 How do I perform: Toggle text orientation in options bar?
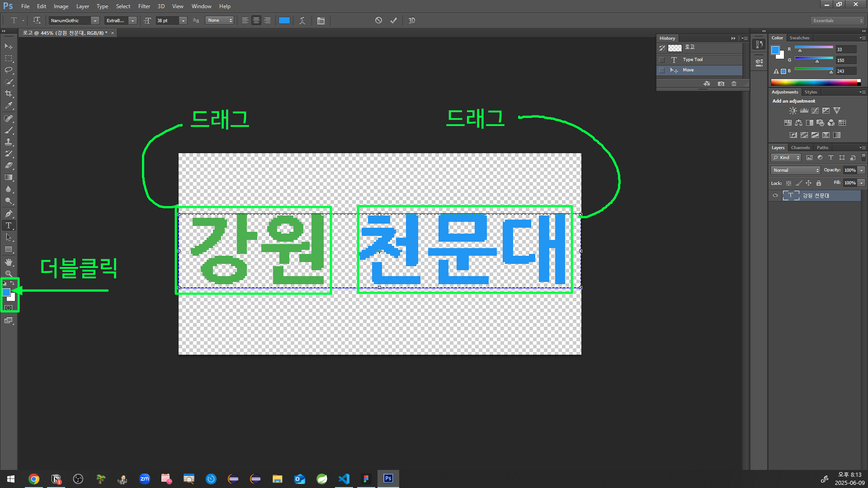[x=37, y=20]
